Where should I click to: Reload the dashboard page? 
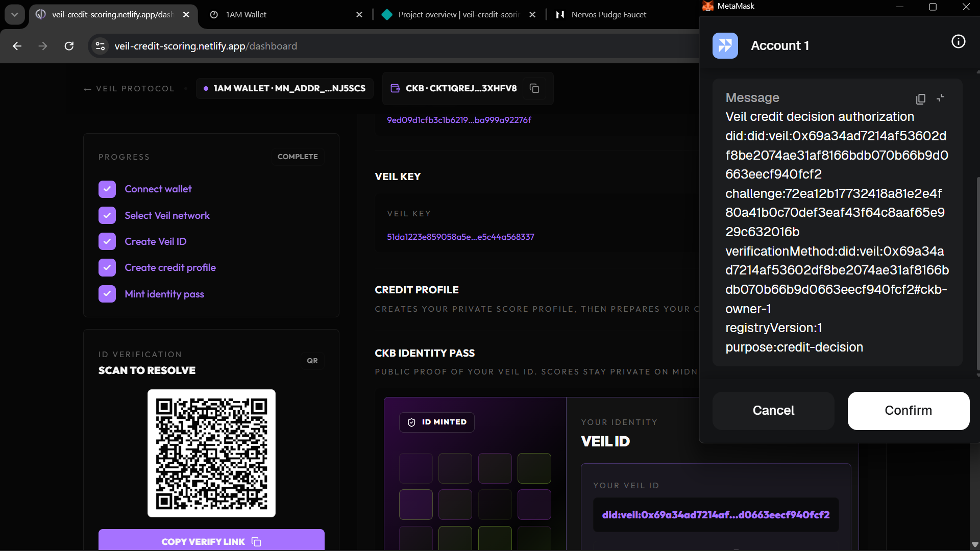click(69, 46)
